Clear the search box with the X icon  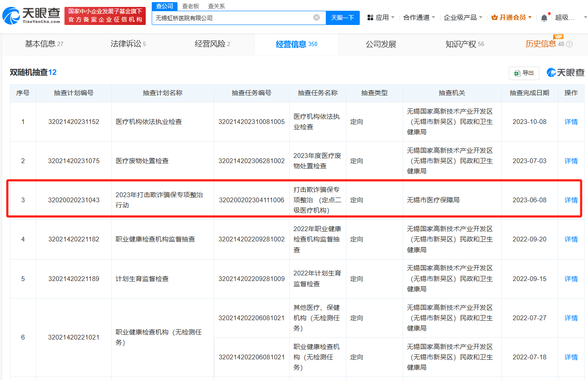[x=316, y=18]
